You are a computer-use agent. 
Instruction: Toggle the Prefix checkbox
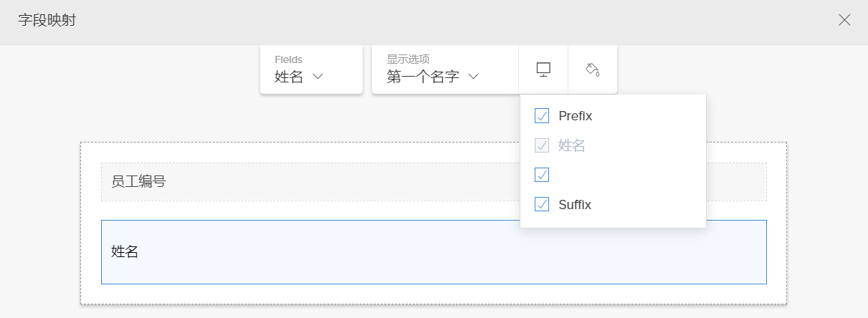click(x=542, y=116)
